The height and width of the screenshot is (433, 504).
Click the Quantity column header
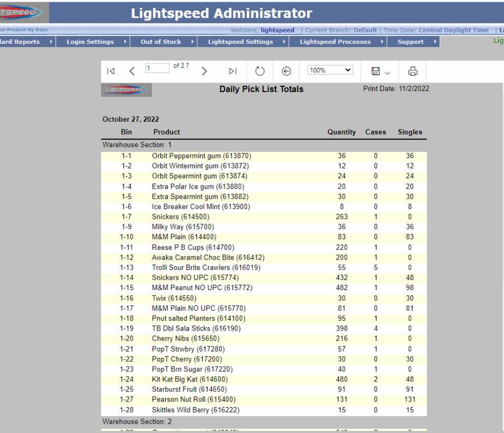341,132
